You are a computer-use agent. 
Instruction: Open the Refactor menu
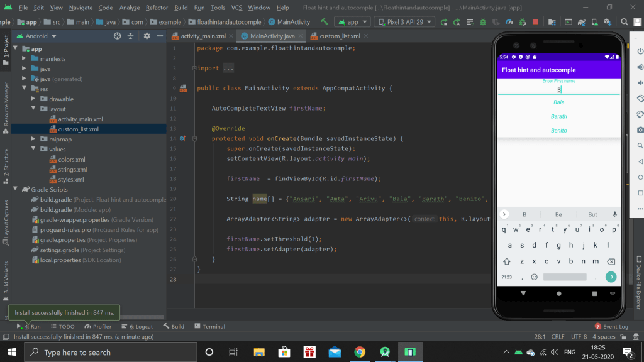tap(157, 8)
